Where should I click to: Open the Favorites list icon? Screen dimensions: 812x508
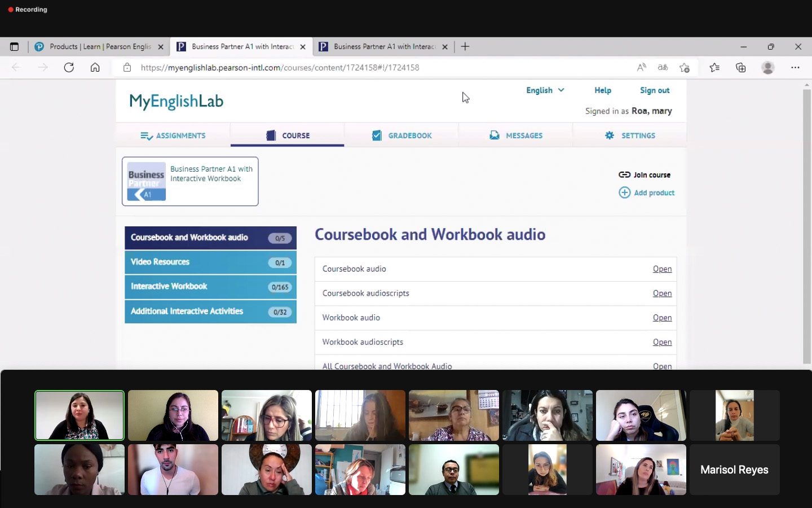(x=714, y=67)
